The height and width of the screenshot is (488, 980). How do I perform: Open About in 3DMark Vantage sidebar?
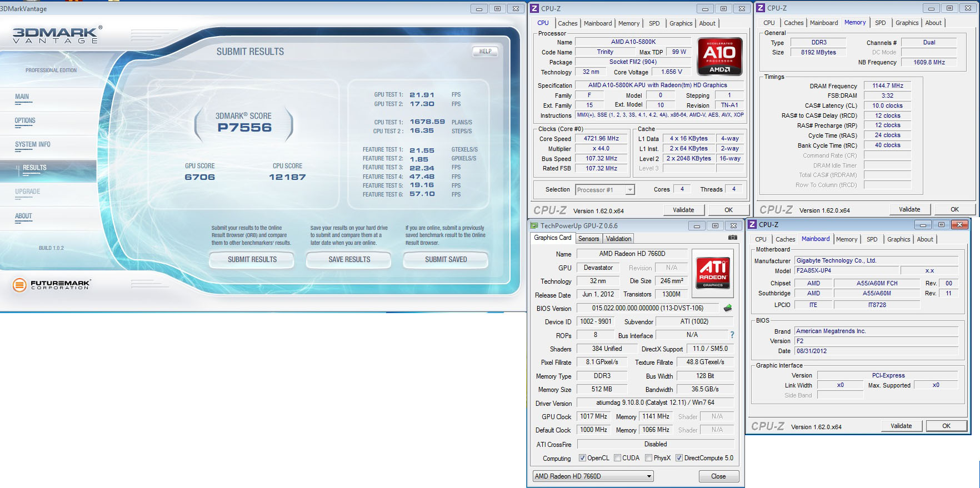click(x=23, y=216)
